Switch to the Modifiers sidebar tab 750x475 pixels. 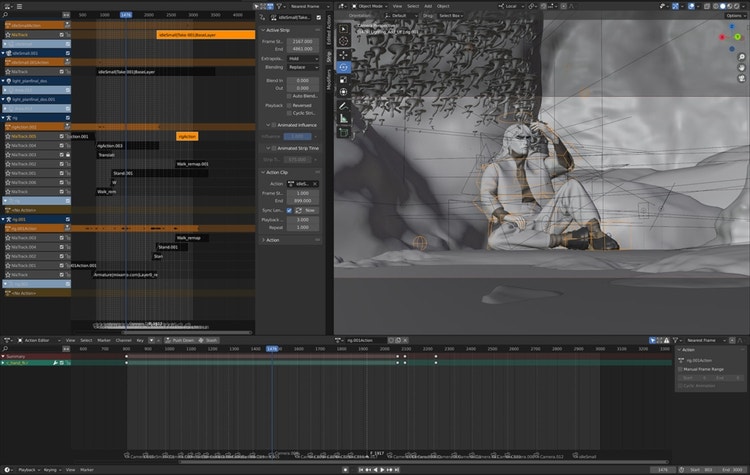(x=329, y=80)
